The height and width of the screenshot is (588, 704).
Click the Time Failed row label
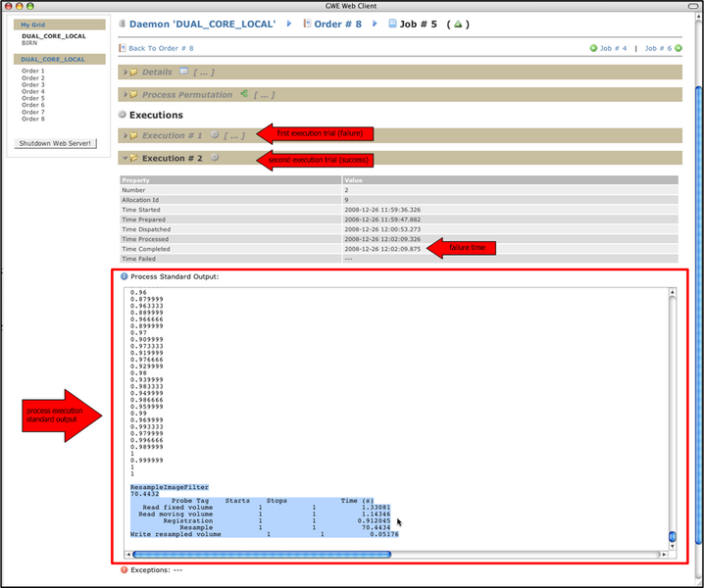(x=138, y=259)
